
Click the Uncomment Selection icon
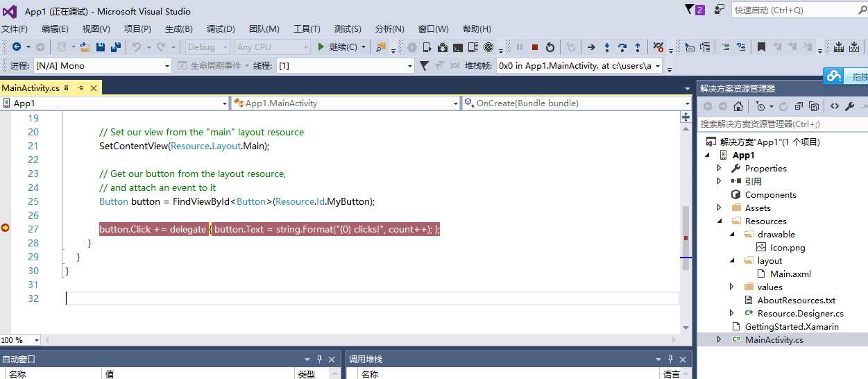tap(740, 47)
